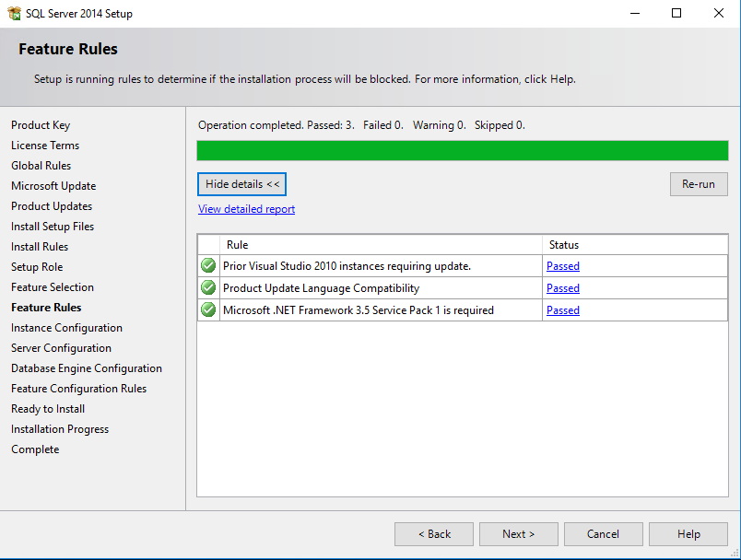Sort by the Status column header
The width and height of the screenshot is (741, 560).
tap(635, 245)
